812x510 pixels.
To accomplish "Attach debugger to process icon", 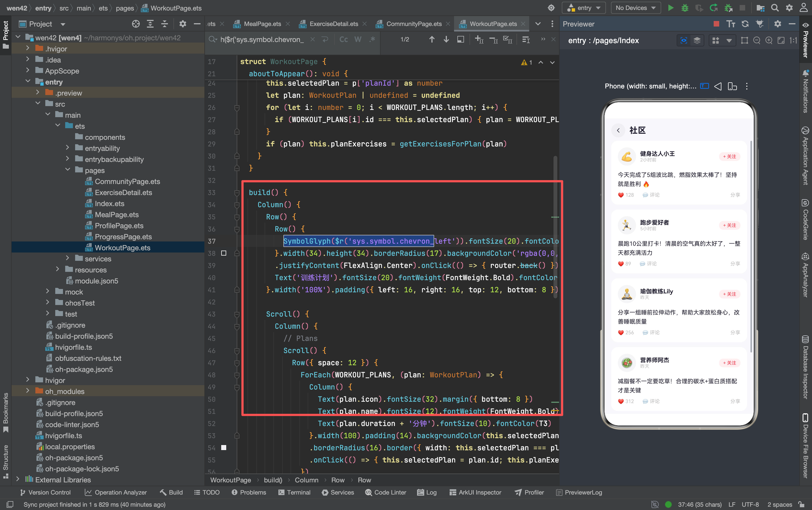I will tap(728, 8).
